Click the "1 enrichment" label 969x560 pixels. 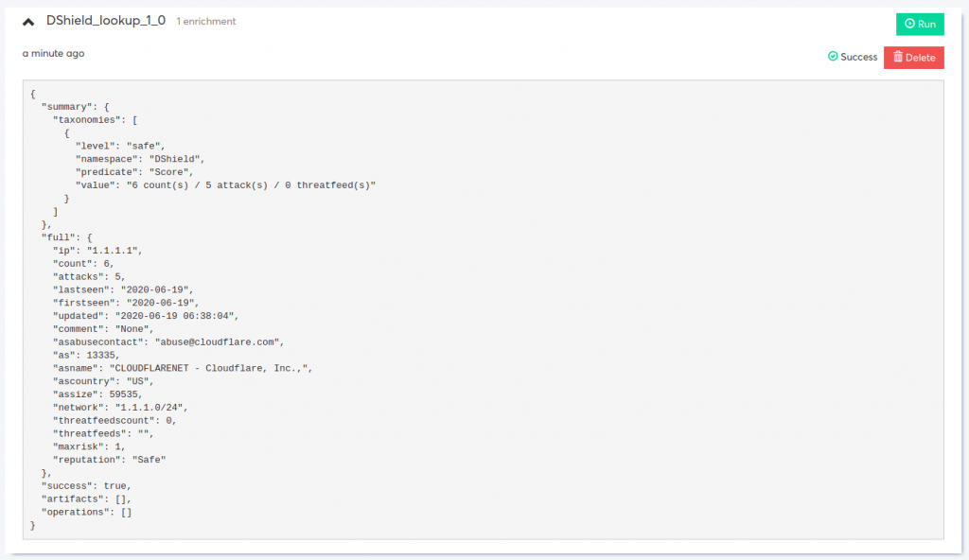pyautogui.click(x=205, y=21)
